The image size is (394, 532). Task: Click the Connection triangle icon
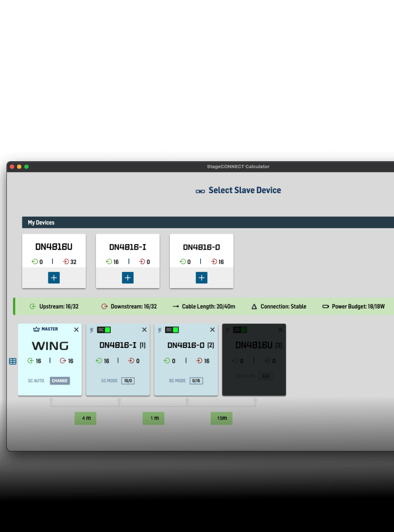(254, 306)
